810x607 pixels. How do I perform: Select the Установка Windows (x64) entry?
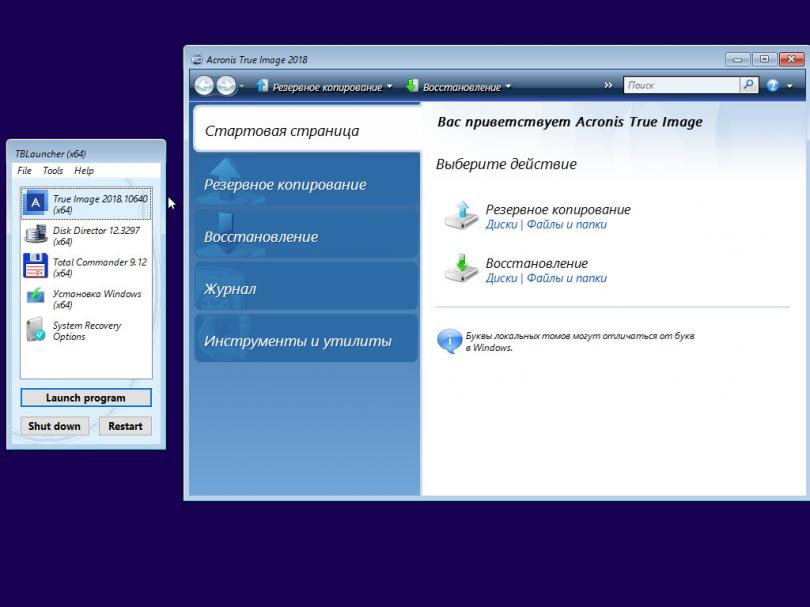point(86,299)
